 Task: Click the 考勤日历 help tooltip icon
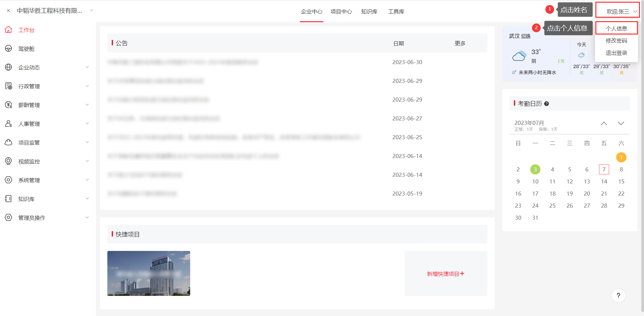click(x=546, y=104)
